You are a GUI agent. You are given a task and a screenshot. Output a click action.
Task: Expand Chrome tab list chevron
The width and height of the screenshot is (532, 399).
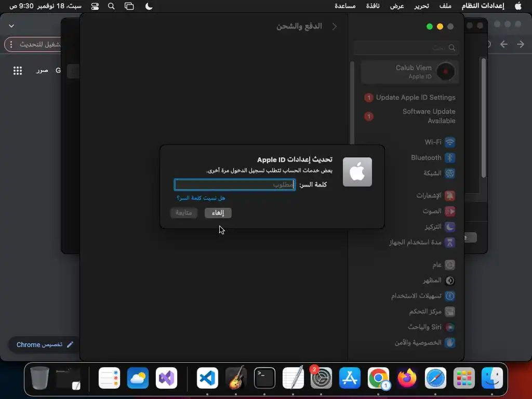coord(11,26)
